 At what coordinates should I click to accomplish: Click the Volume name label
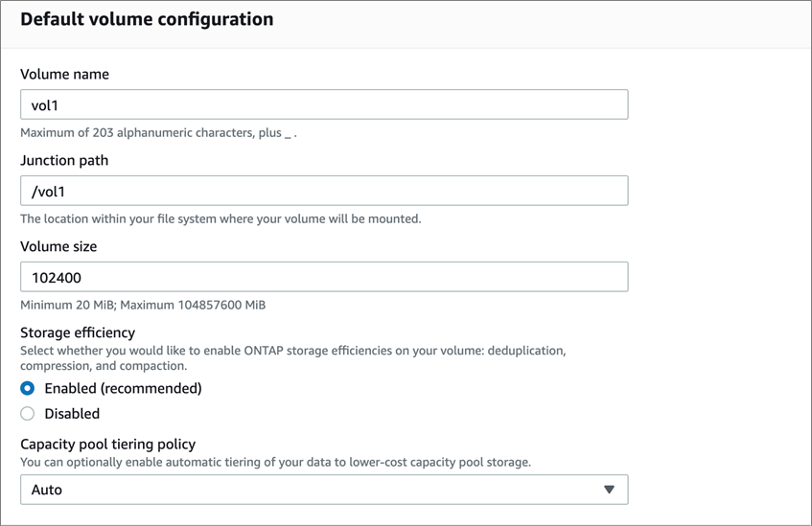[x=64, y=74]
